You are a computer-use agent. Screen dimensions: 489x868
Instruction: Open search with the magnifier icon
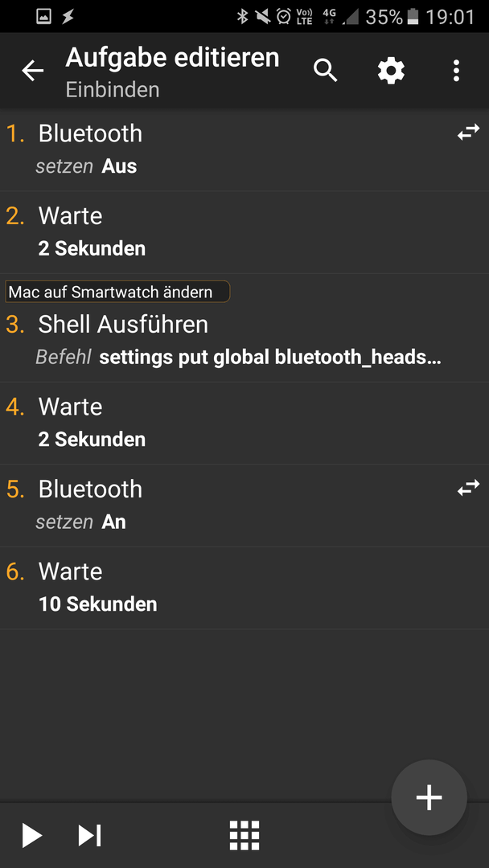[326, 71]
